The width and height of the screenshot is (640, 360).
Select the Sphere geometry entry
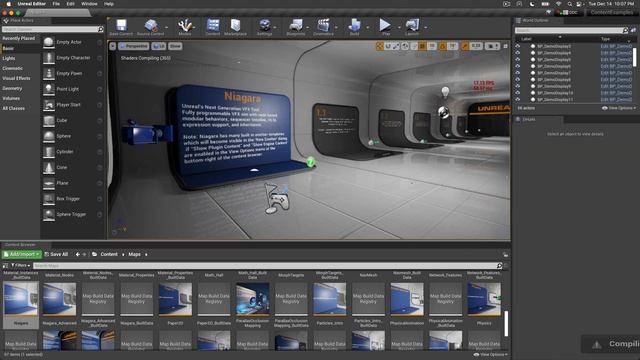tap(73, 136)
